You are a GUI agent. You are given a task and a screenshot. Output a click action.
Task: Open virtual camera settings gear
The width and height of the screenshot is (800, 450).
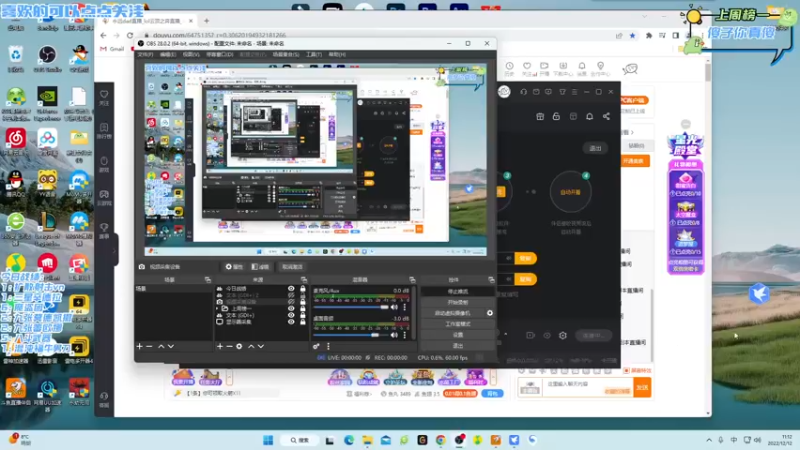490,313
